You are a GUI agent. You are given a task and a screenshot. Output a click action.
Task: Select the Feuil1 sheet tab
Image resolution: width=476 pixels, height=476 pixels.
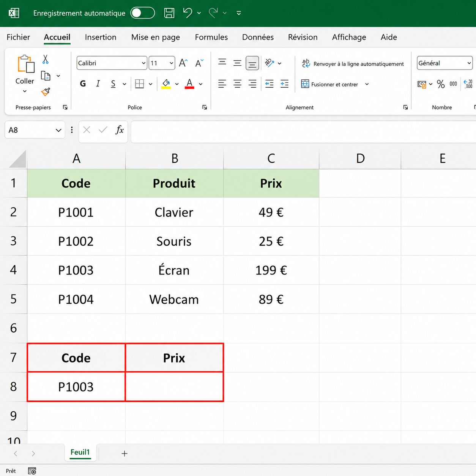coord(80,452)
